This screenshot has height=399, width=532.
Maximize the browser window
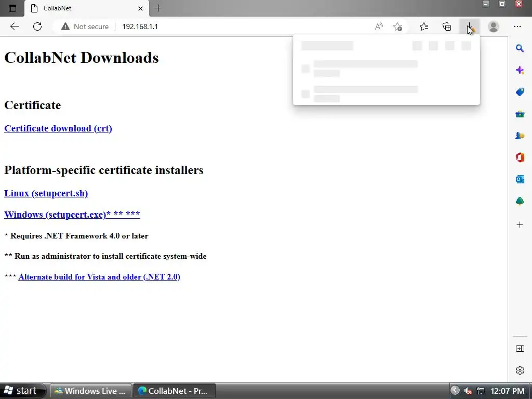[502, 4]
